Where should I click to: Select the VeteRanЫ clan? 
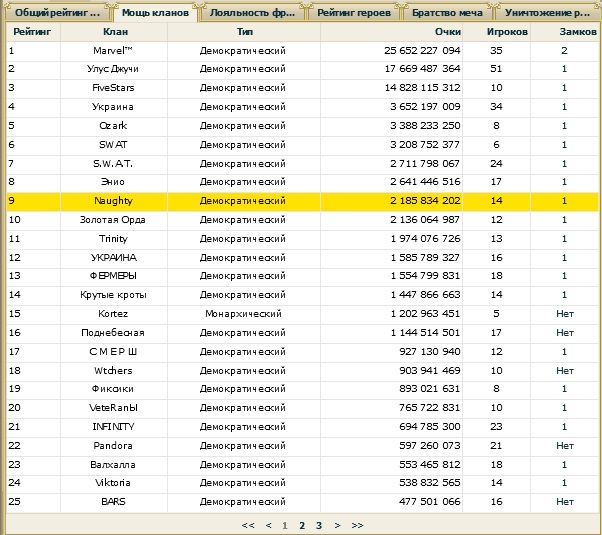(113, 408)
